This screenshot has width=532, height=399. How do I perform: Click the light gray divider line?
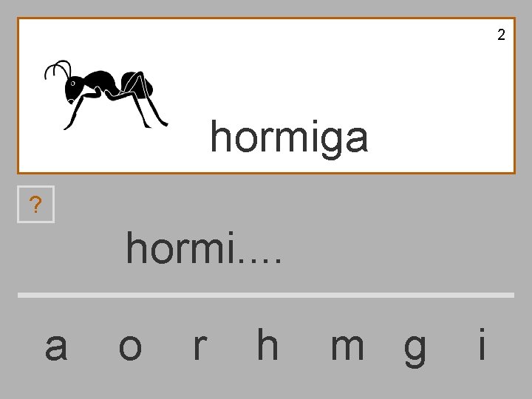click(x=266, y=295)
